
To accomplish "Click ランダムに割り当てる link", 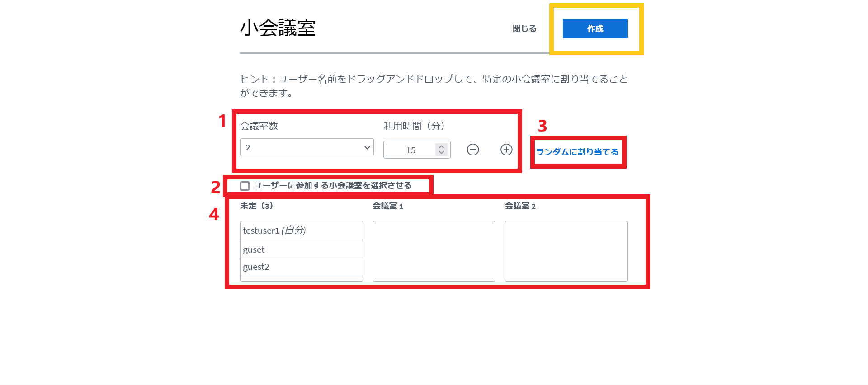I will [x=577, y=152].
